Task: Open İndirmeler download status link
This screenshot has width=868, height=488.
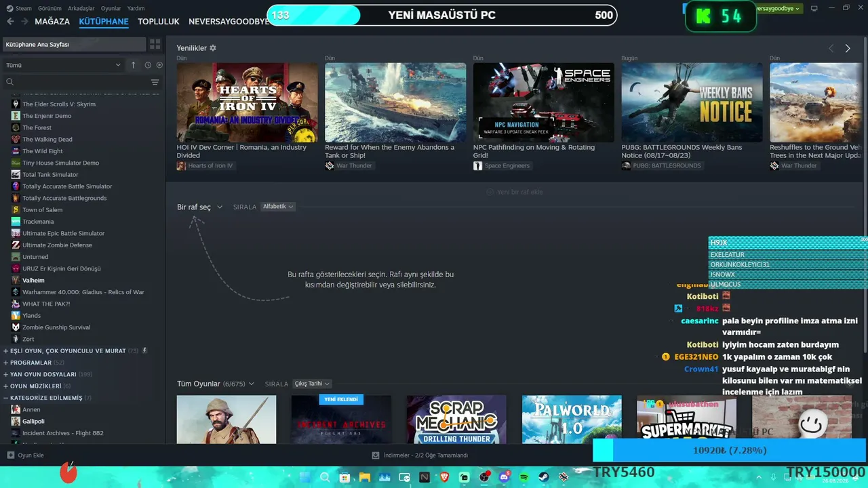Action: (x=420, y=455)
